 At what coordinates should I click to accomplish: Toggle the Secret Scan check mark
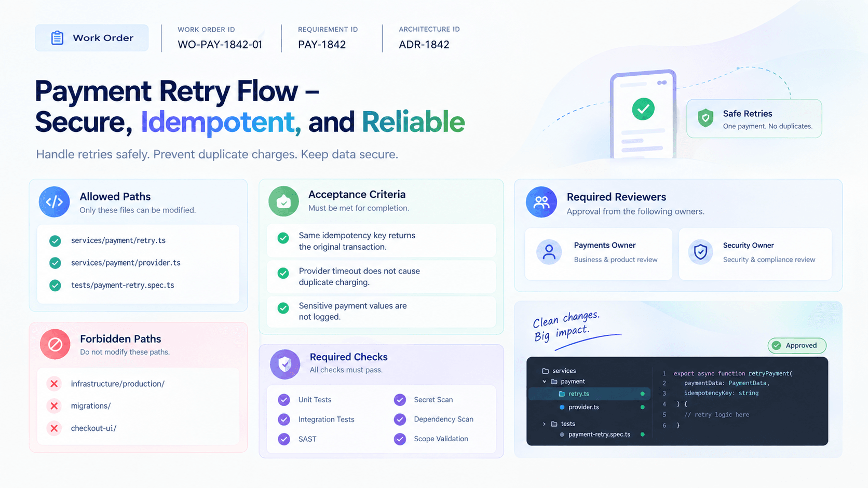(x=400, y=400)
